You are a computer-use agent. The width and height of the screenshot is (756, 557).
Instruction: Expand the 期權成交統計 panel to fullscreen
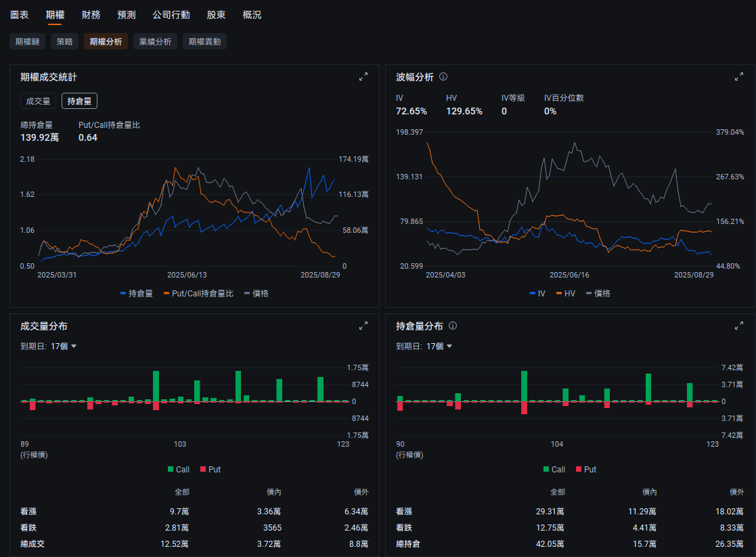tap(363, 77)
